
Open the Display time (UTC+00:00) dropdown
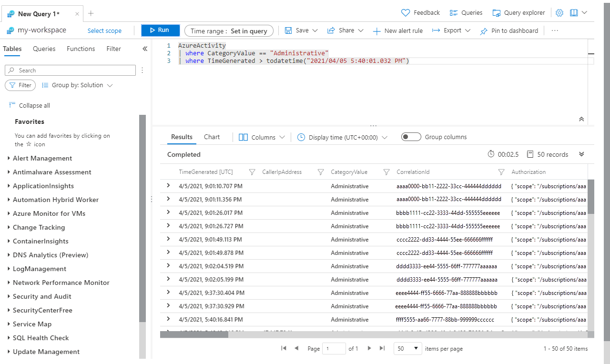[x=342, y=137]
